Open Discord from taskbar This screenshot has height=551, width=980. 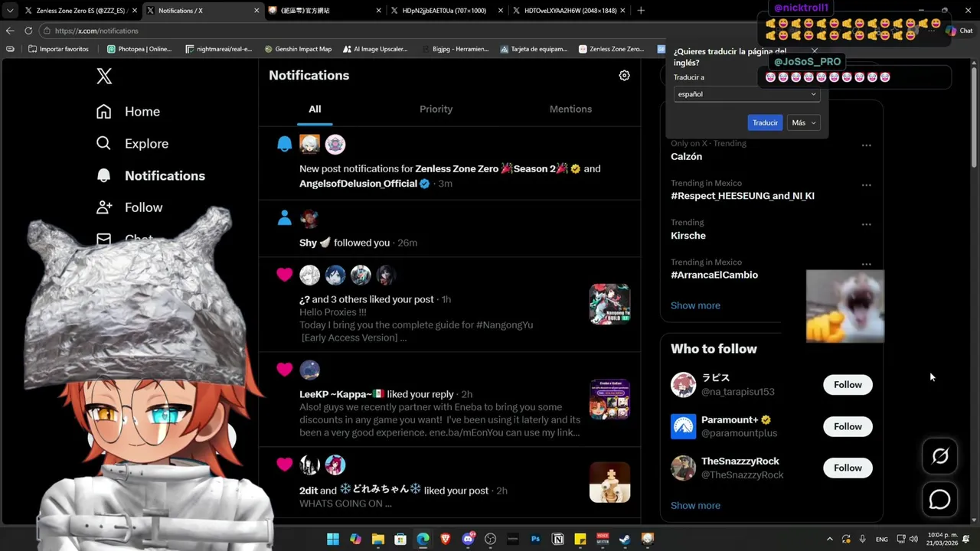[469, 539]
